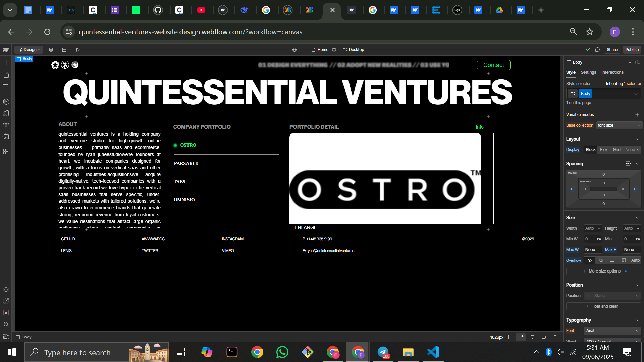
Task: Toggle the selector state icon beside Body
Action: [x=573, y=94]
